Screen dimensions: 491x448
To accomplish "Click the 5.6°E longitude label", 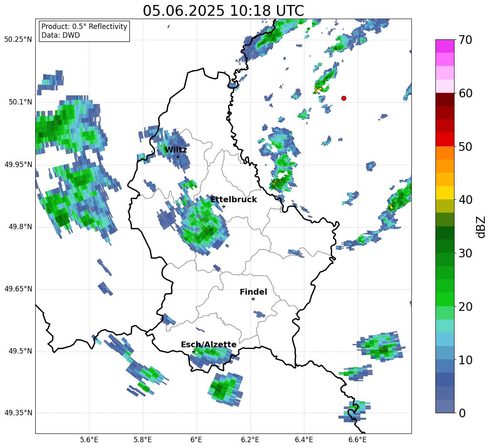I will click(89, 440).
